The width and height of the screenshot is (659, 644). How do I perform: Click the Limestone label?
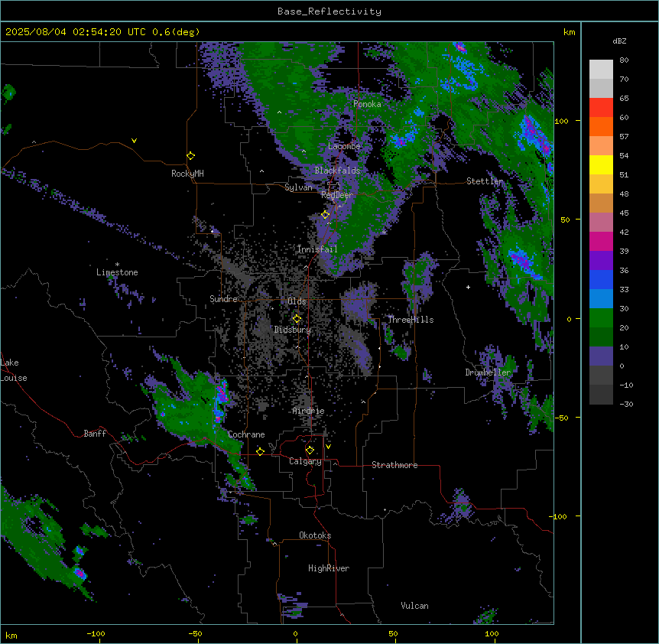pos(117,272)
